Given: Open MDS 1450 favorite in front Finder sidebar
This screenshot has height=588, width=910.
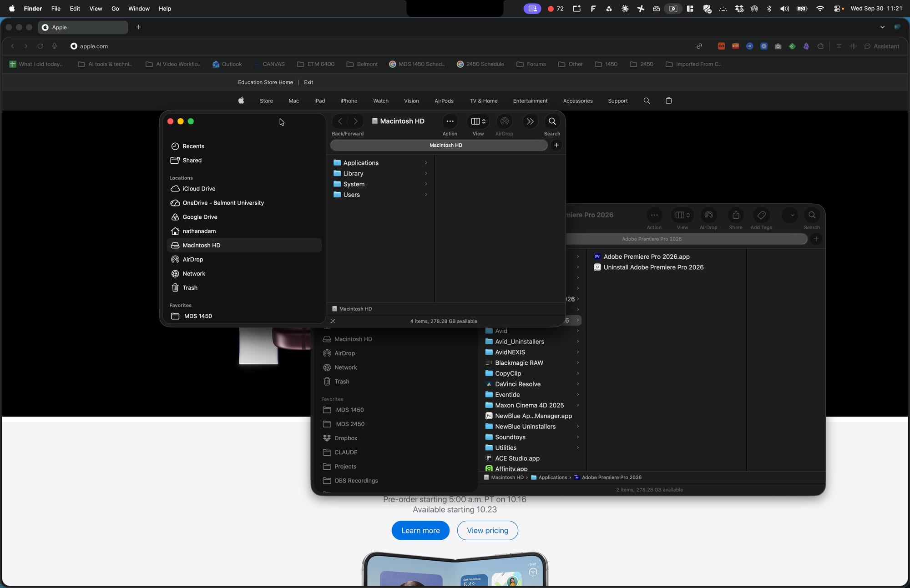Looking at the screenshot, I should [x=244, y=316].
